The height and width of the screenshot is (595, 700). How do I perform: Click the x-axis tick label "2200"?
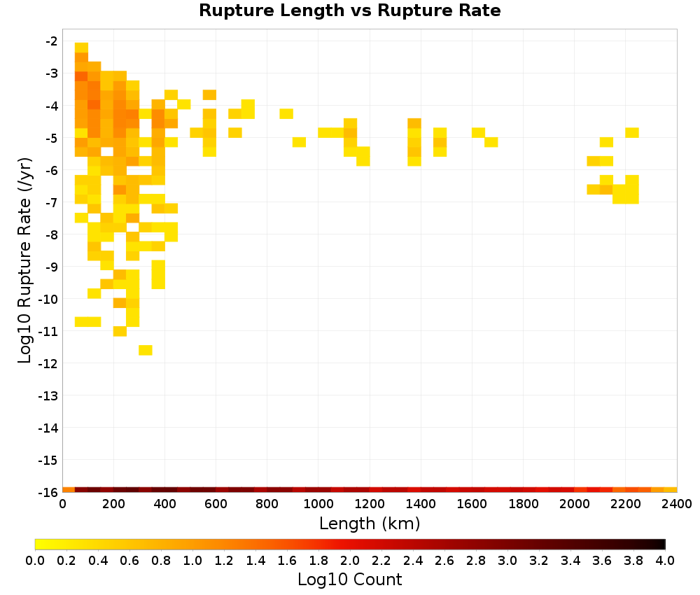[625, 505]
